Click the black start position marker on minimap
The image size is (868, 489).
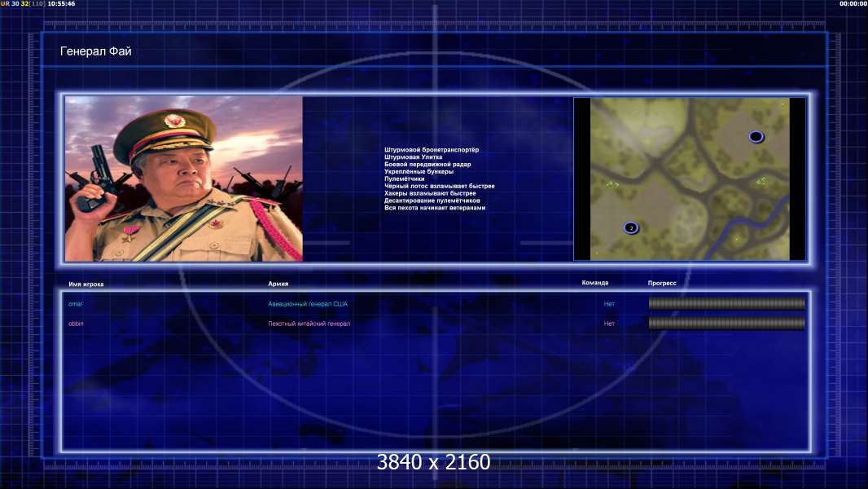coord(756,136)
